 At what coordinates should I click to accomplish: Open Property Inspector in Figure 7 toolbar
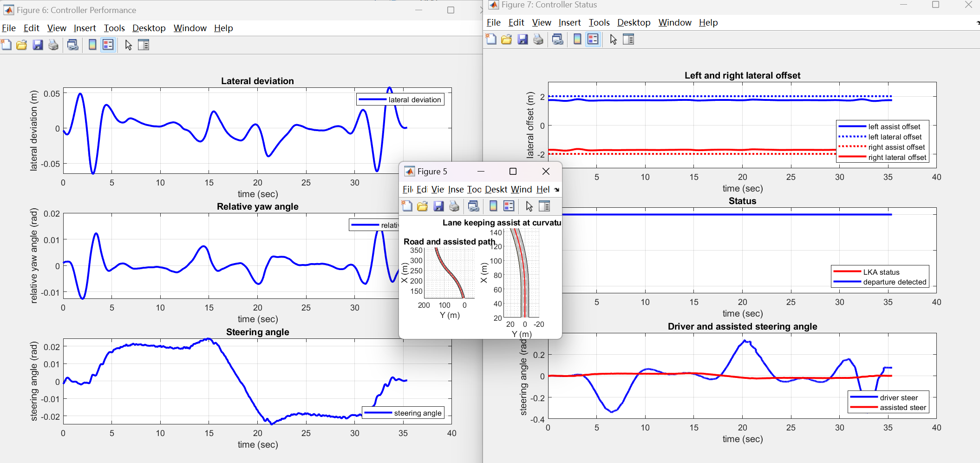(628, 39)
